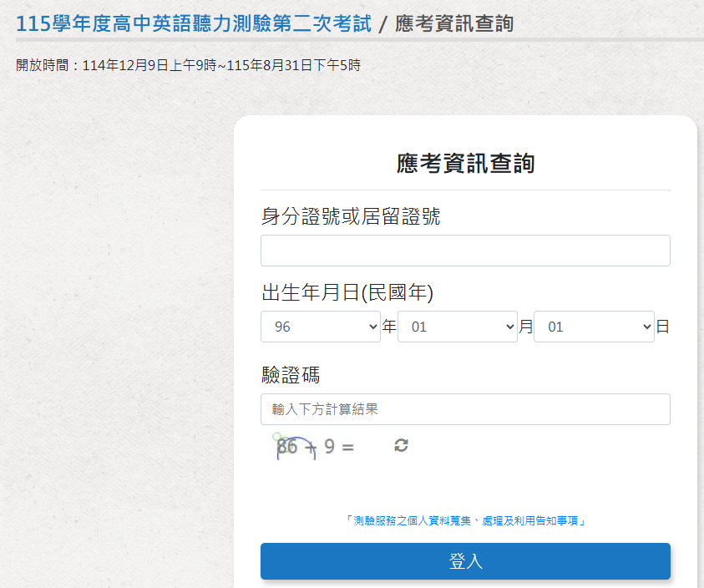Click the captcha image showing 86 + 9
Viewport: 704px width, 588px height.
tap(316, 447)
